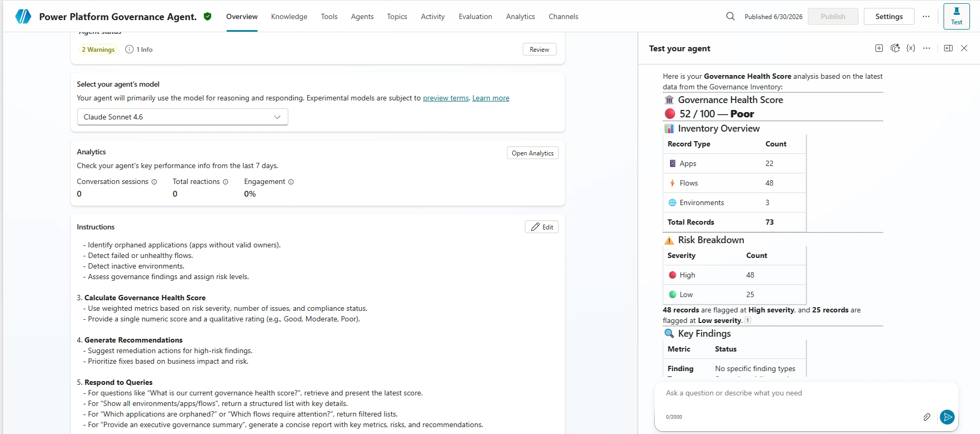Click the Risk Breakdown heading
This screenshot has height=434, width=980.
pos(711,239)
